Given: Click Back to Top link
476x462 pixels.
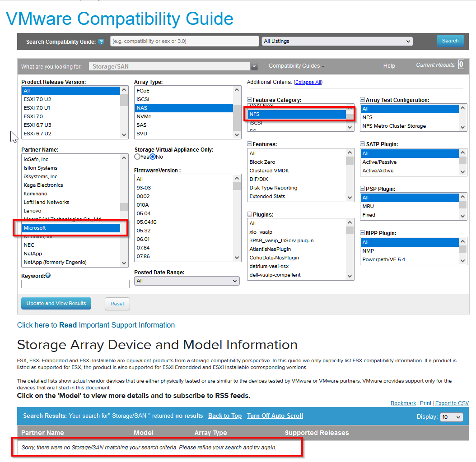Looking at the screenshot, I should [x=225, y=416].
